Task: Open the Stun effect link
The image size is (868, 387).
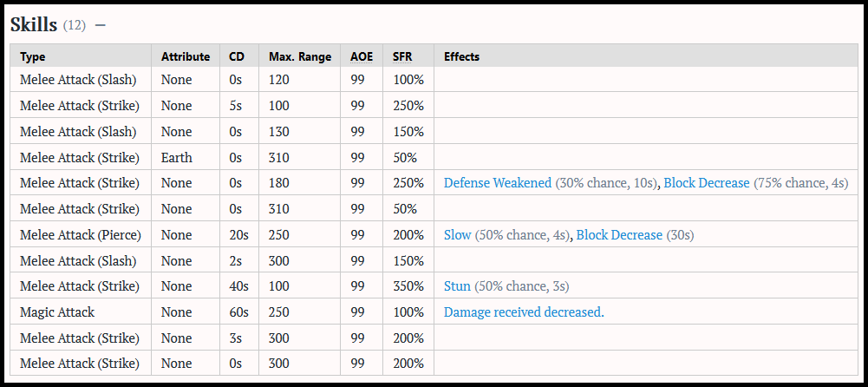Action: click(457, 287)
